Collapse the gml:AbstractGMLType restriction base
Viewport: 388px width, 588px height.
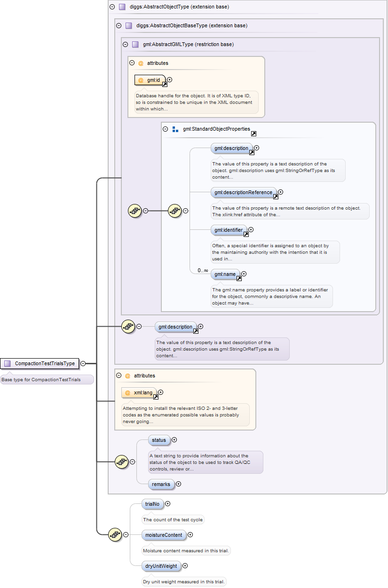[x=125, y=44]
